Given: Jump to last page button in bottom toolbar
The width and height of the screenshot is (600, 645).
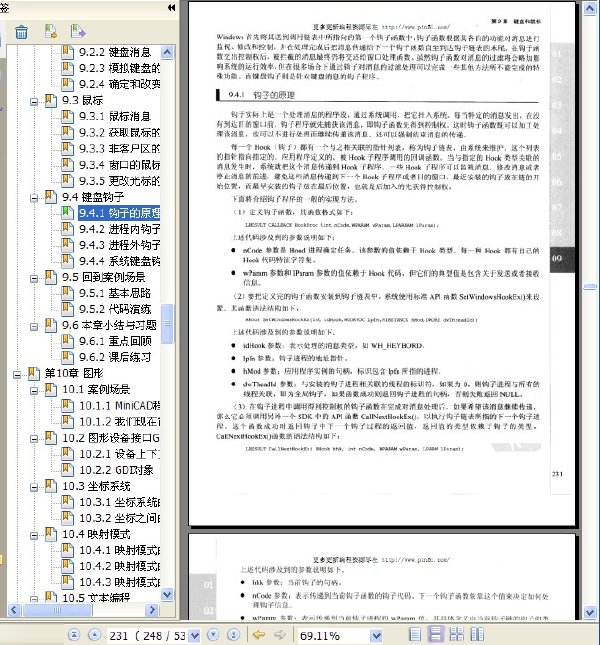Looking at the screenshot, I should [x=233, y=635].
